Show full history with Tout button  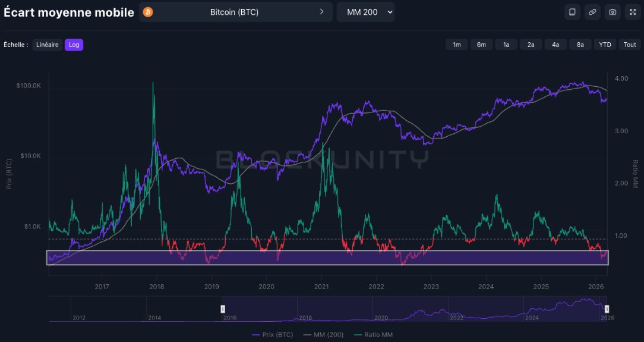630,45
